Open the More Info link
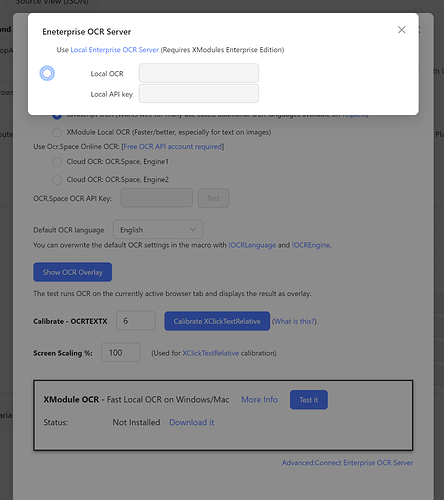 (x=259, y=399)
